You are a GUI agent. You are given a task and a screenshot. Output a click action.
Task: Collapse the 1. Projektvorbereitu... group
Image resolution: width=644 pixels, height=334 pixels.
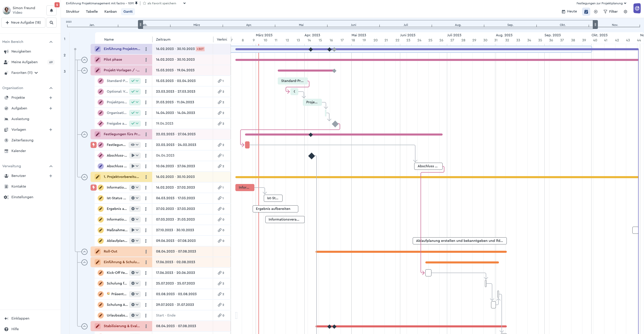[x=84, y=177]
